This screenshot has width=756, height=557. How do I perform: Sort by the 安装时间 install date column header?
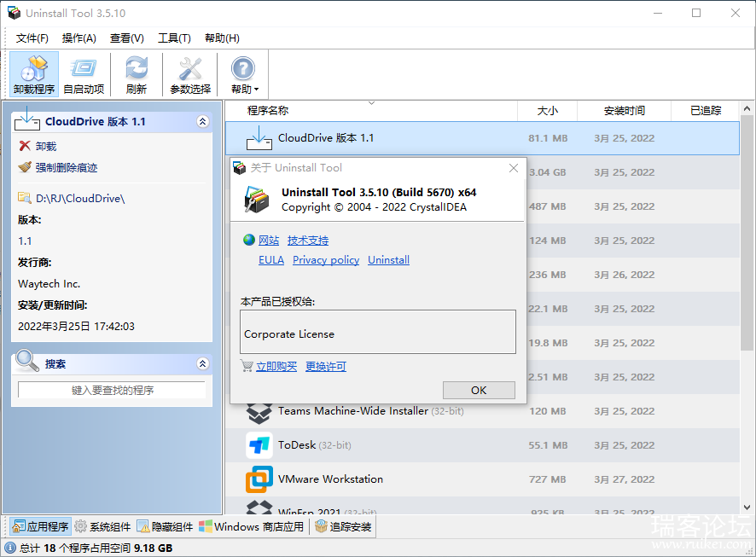[625, 111]
